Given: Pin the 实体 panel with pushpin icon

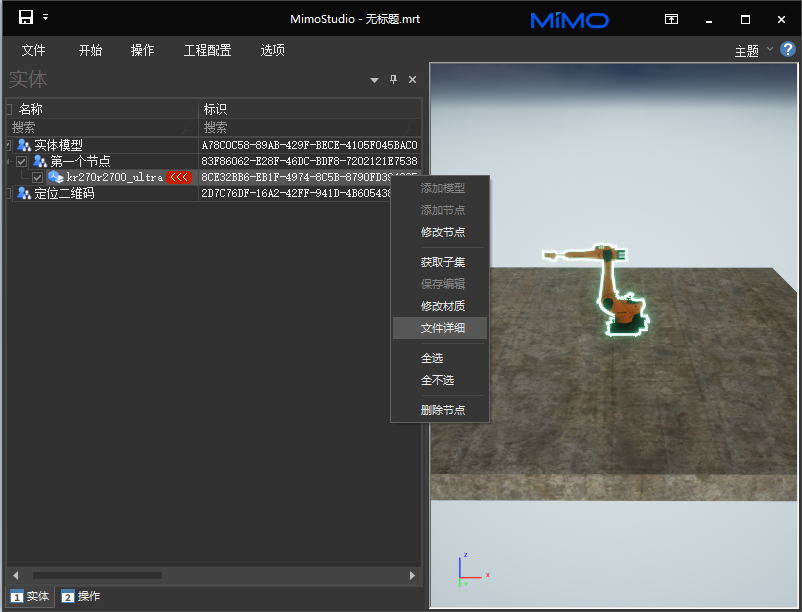Looking at the screenshot, I should click(393, 80).
